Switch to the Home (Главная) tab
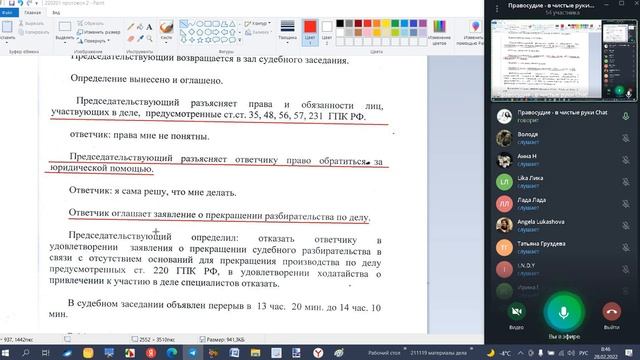 tap(33, 13)
